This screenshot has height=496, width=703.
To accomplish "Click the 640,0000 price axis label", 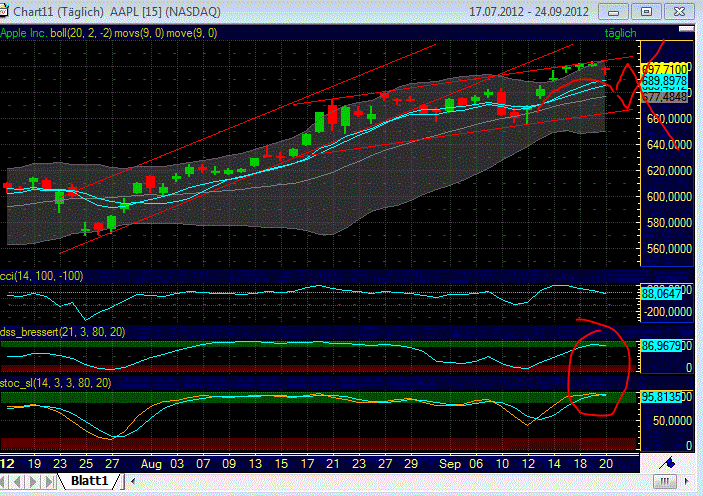I will (669, 144).
